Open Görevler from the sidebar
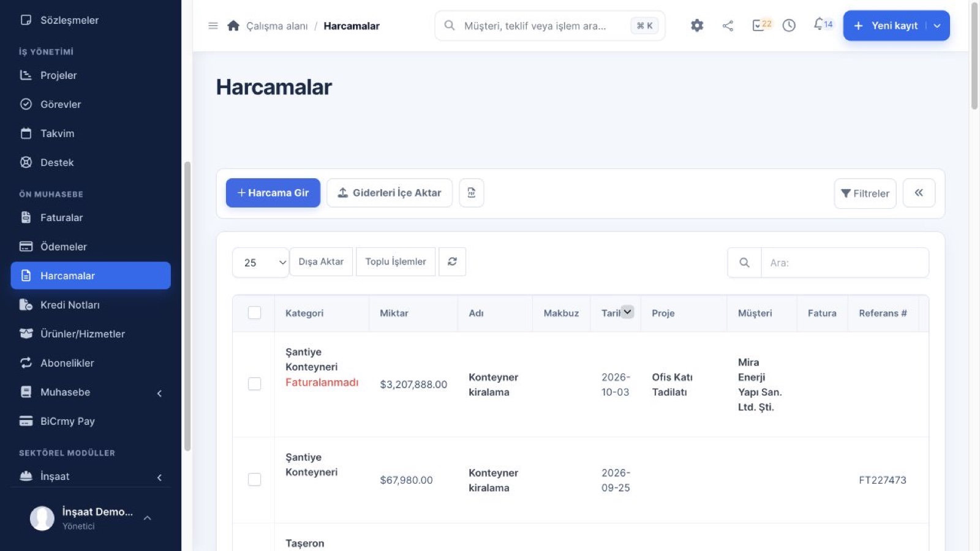Image resolution: width=980 pixels, height=551 pixels. pos(91,104)
